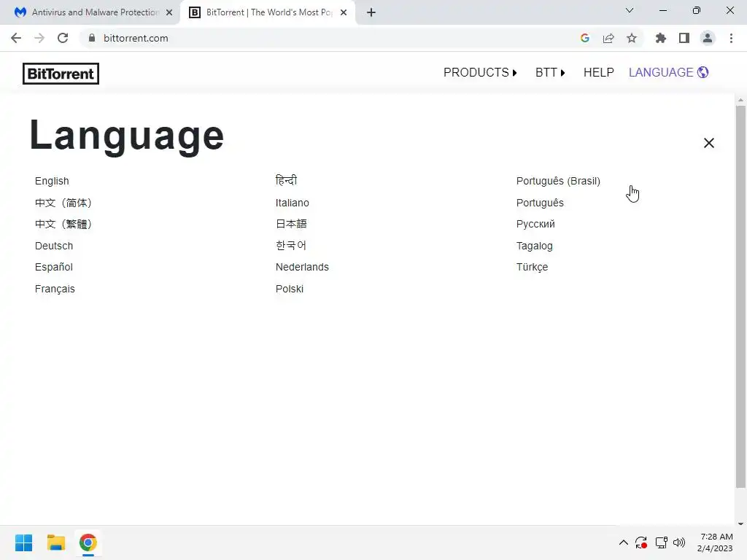This screenshot has width=747, height=560.
Task: Select 日本語 language
Action: pyautogui.click(x=291, y=224)
